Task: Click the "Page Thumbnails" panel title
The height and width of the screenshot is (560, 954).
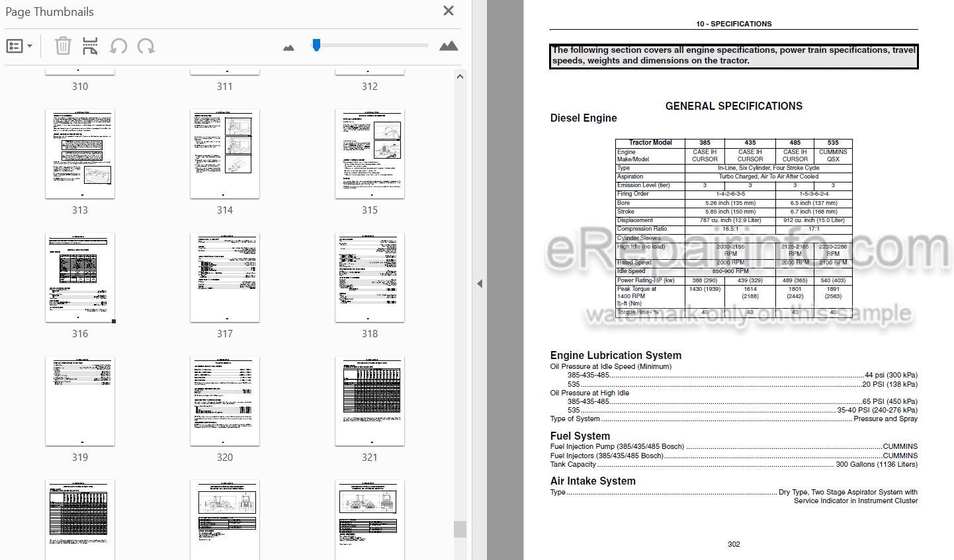Action: 50,12
